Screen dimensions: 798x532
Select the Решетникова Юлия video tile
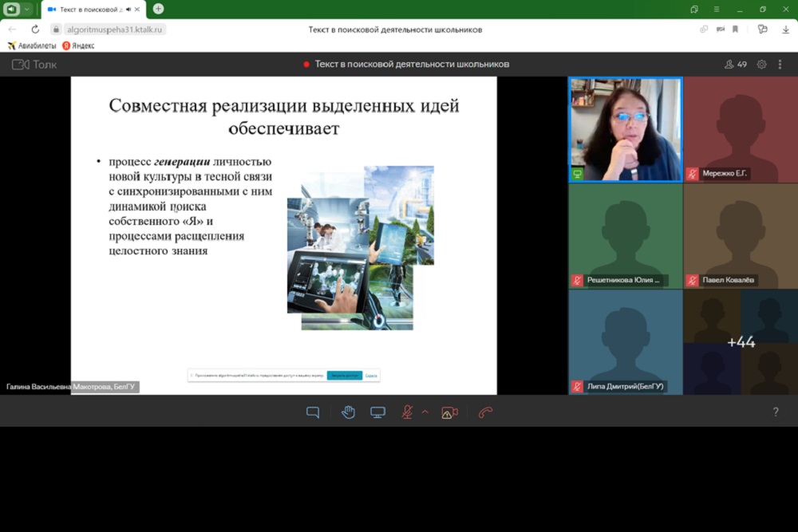point(625,235)
